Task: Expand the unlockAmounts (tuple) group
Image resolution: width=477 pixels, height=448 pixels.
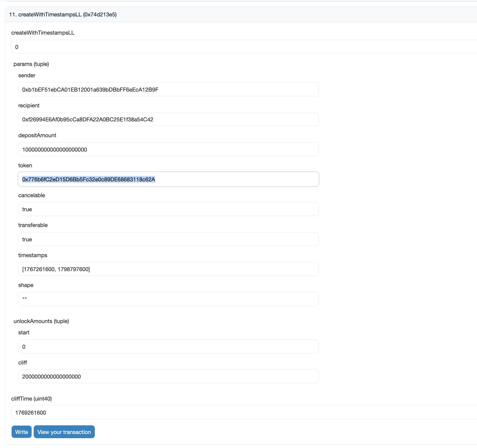Action: click(x=41, y=321)
